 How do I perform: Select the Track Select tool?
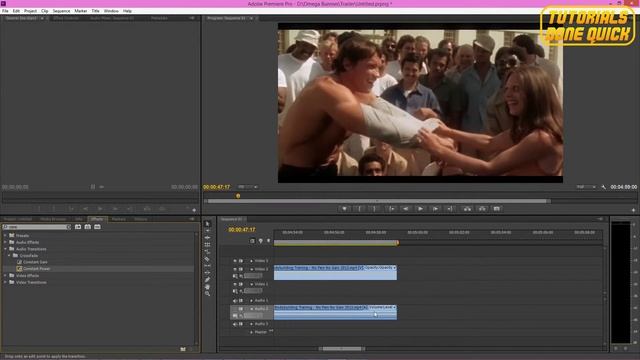207,231
